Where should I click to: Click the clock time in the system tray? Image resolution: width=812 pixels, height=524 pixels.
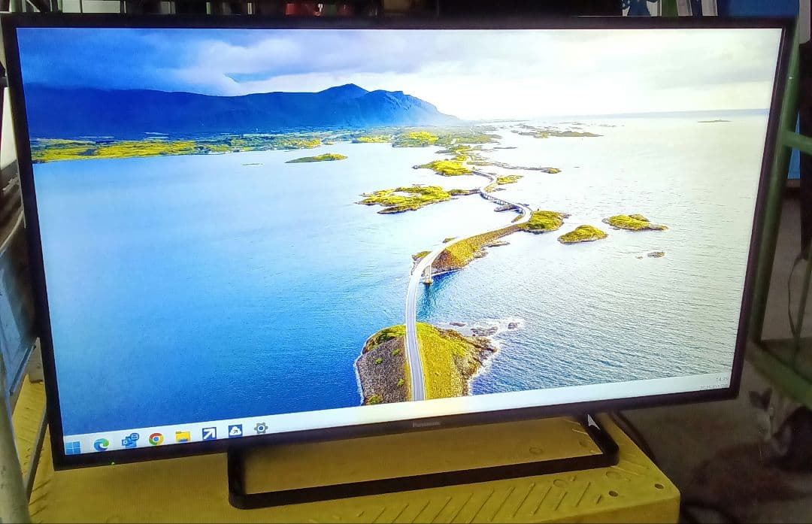tap(722, 380)
